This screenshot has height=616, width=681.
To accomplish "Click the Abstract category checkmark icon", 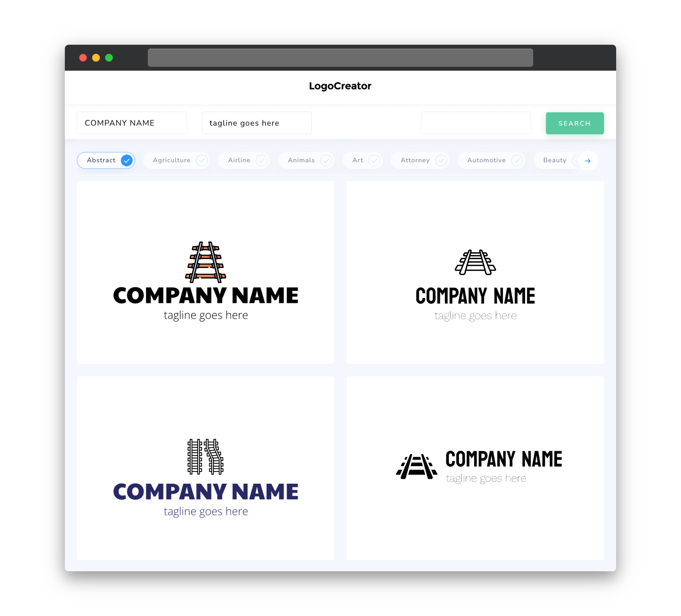I will 126,160.
